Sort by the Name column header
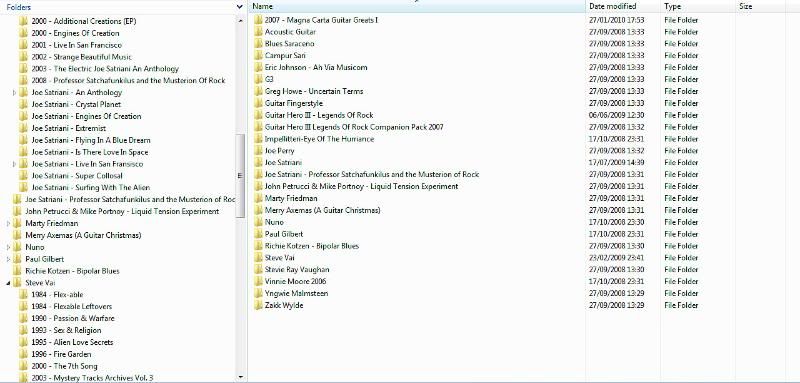800x383 pixels. (x=417, y=7)
